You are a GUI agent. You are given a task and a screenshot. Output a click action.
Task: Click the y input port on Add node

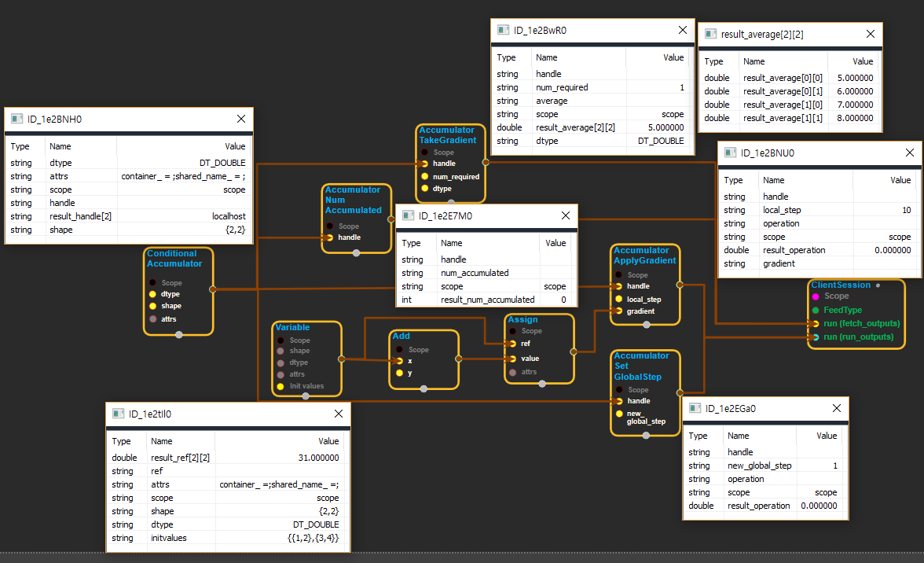point(399,373)
